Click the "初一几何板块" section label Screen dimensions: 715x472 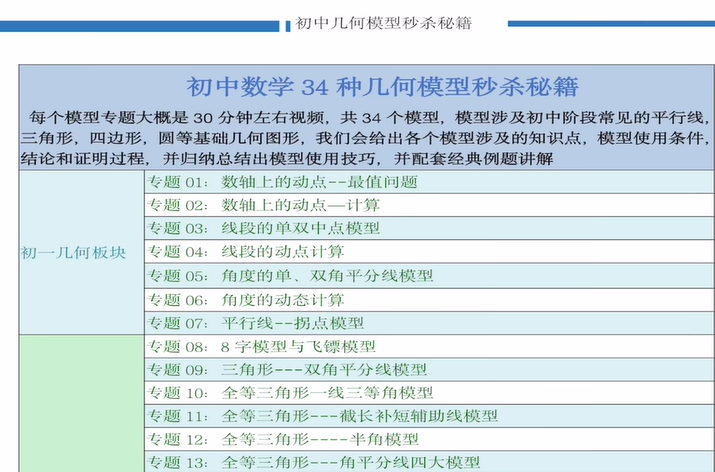pos(73,253)
